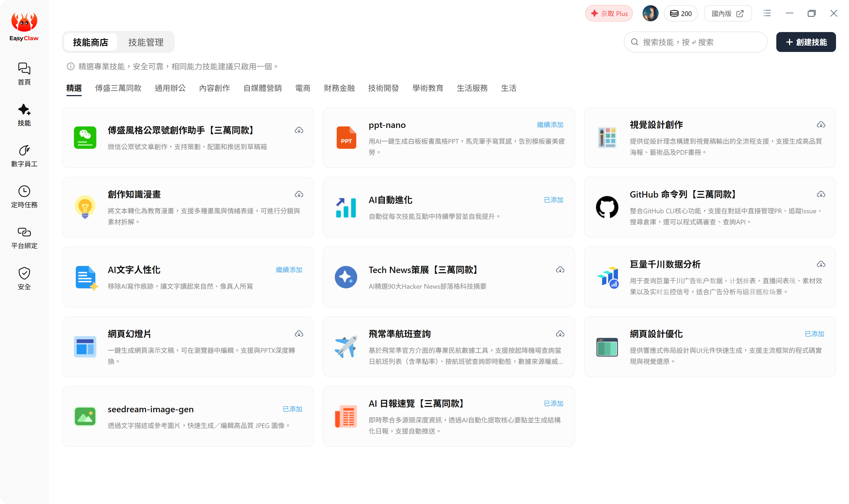Download GitHub 命令列 skill via cloud icon
Viewport: 849px width, 504px height.
(821, 194)
